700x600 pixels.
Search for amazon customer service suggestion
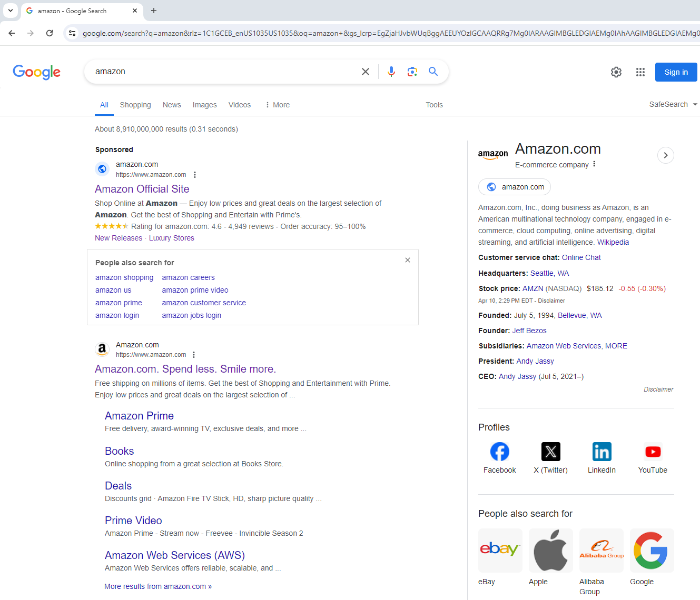(x=204, y=303)
